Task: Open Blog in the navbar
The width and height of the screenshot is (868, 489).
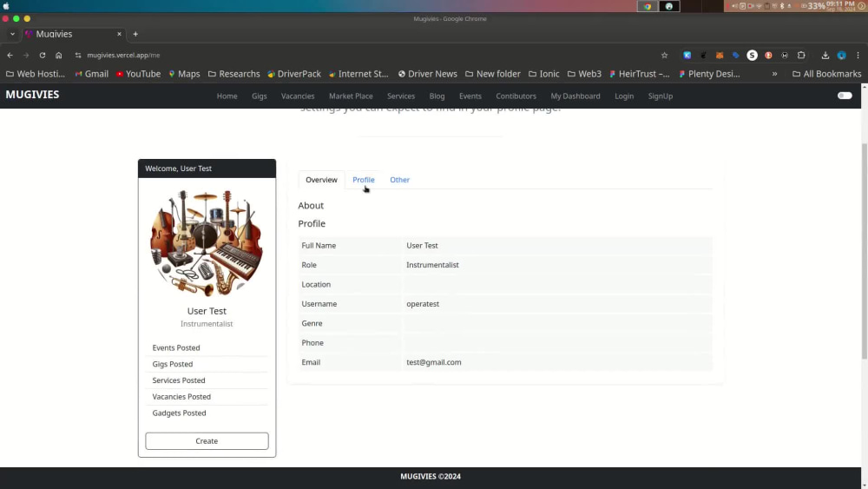Action: click(437, 96)
